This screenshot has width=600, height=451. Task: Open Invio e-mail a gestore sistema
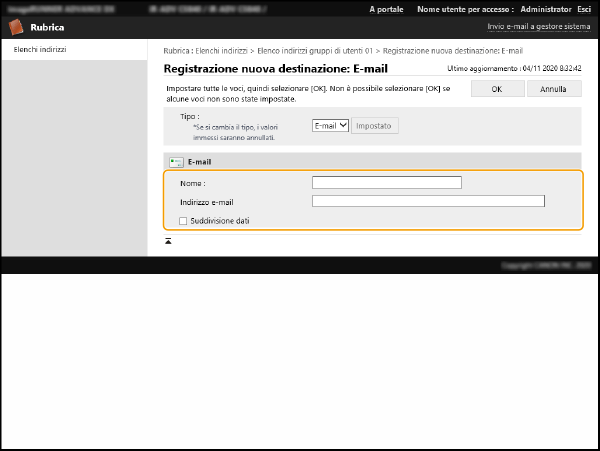point(539,27)
